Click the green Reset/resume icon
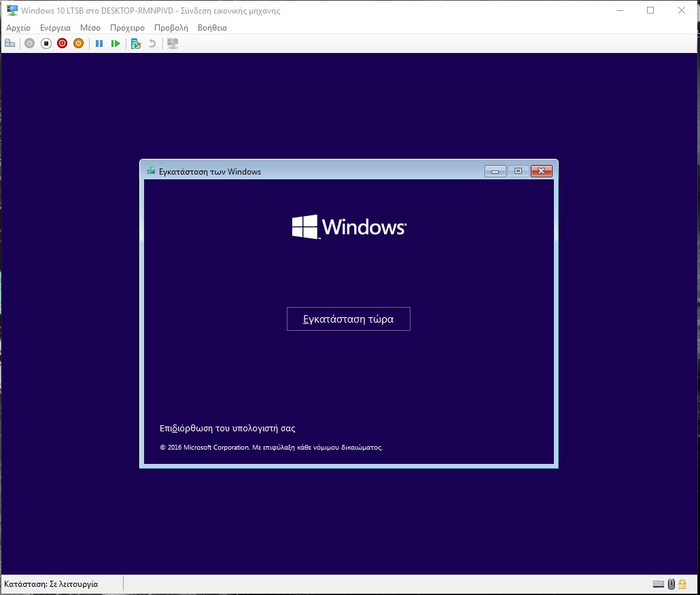 116,43
